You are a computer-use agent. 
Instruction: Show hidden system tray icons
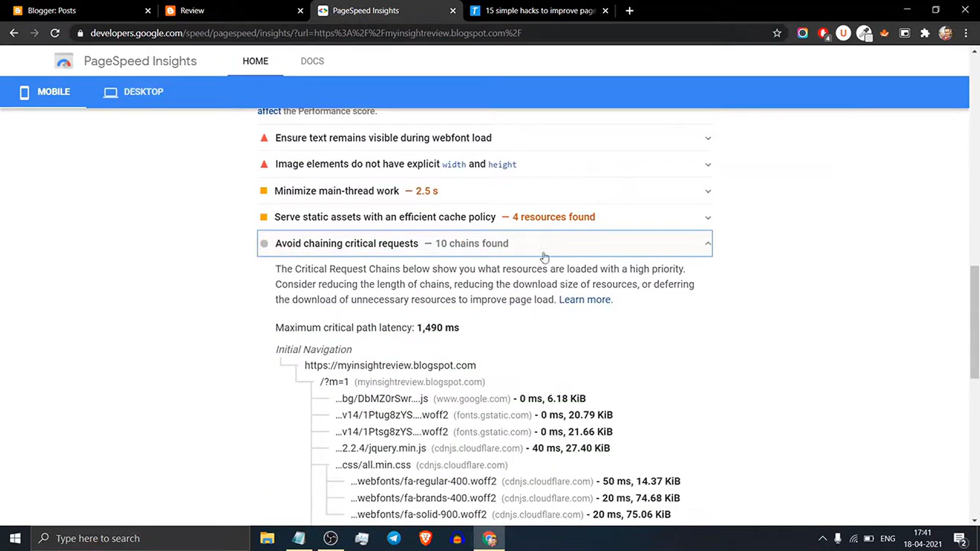click(822, 538)
